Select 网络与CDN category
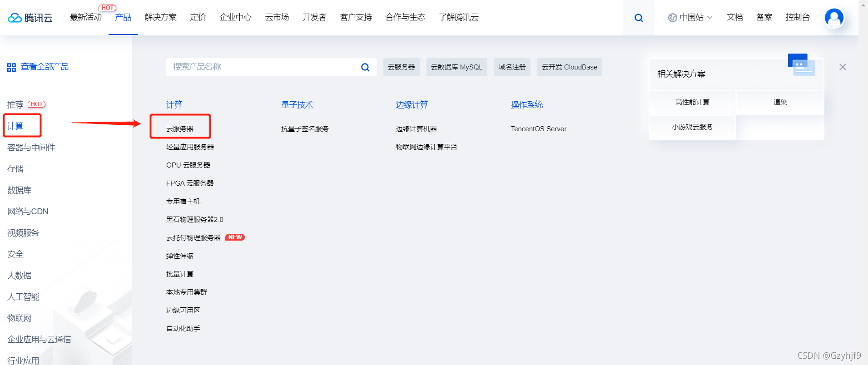The width and height of the screenshot is (868, 365). tap(28, 212)
